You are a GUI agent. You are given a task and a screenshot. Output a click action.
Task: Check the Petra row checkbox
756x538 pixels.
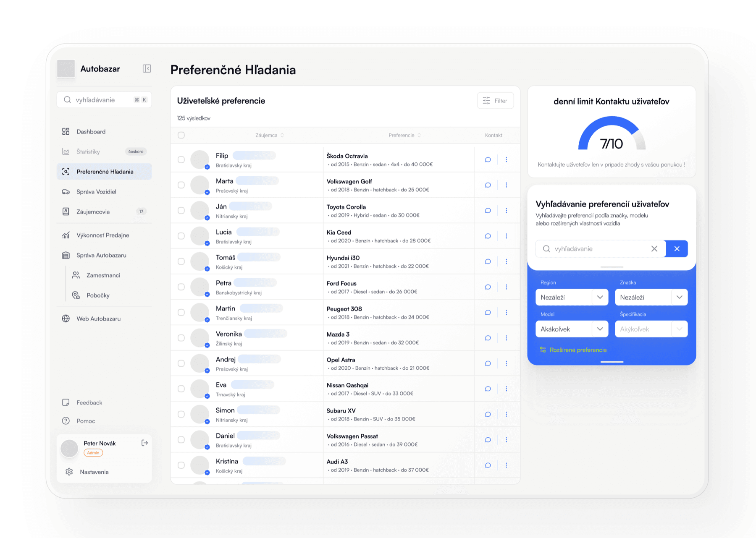click(x=181, y=287)
